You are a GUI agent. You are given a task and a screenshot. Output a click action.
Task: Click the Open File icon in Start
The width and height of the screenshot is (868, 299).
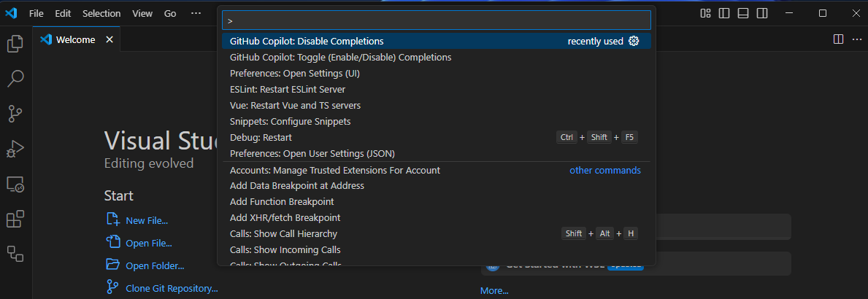pos(113,242)
